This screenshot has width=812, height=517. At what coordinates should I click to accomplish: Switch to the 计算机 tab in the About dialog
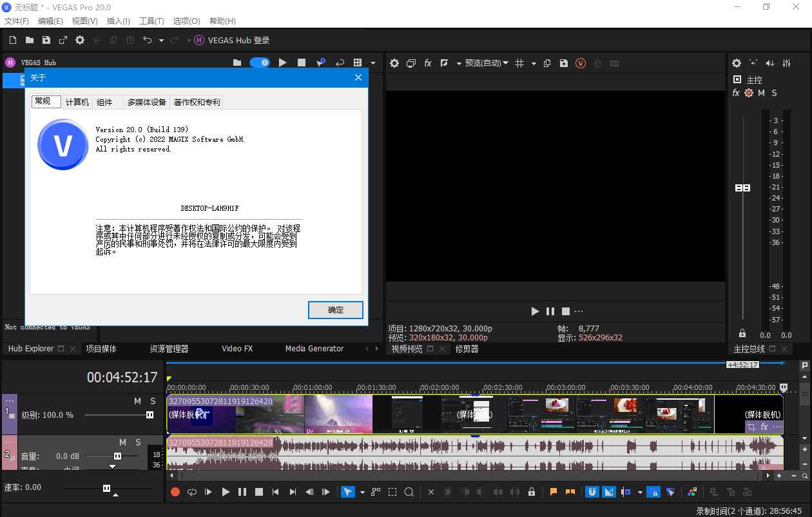[x=77, y=101]
